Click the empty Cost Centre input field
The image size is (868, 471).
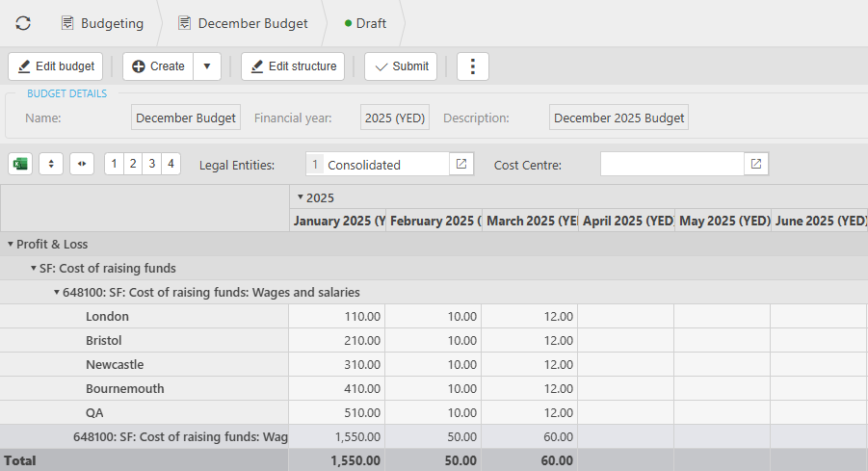(x=671, y=164)
